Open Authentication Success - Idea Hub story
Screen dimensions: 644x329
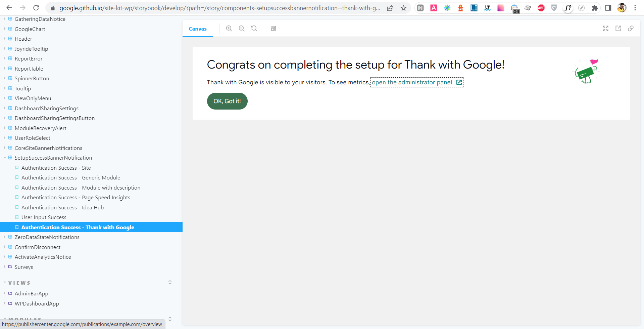click(x=63, y=207)
